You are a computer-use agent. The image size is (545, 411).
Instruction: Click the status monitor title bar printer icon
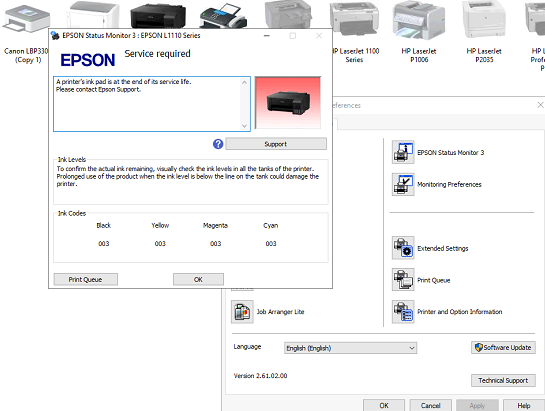55,35
